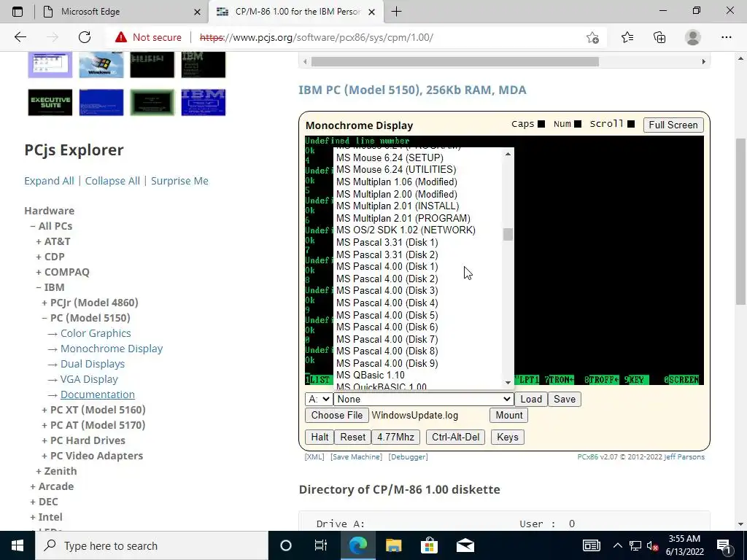
Task: Click the muted volume tray icon
Action: click(653, 545)
